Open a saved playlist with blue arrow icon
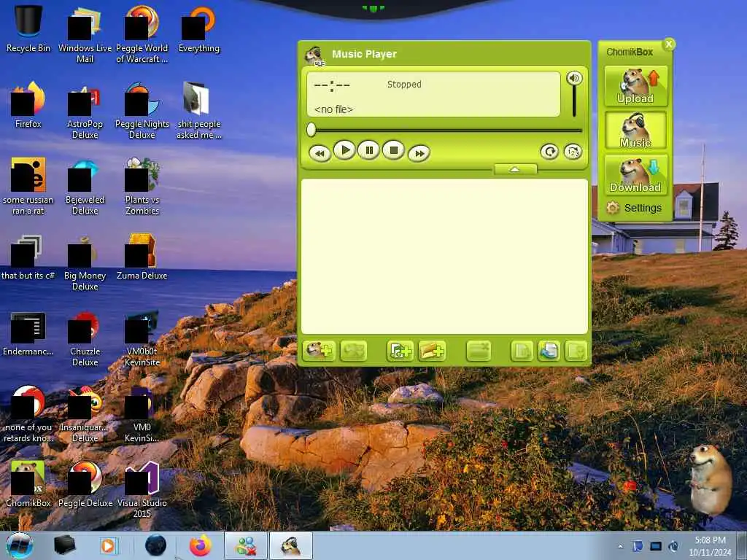This screenshot has width=747, height=560. (x=549, y=351)
